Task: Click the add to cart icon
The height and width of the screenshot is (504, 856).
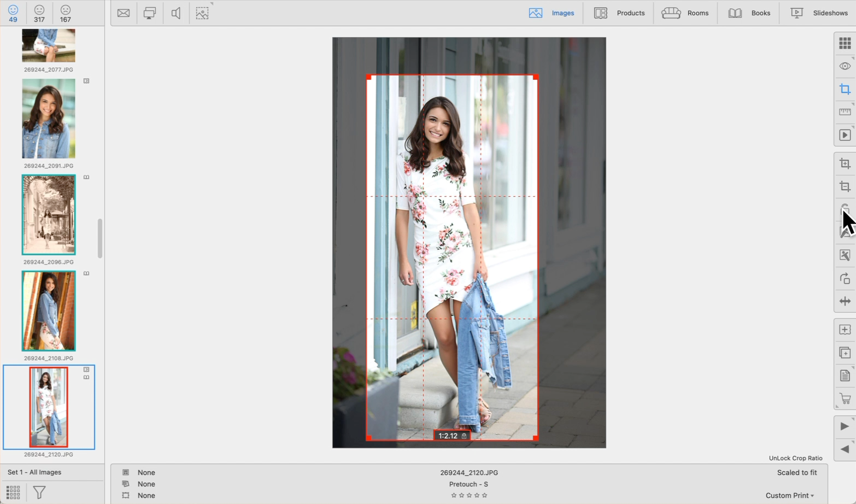Action: 845,398
